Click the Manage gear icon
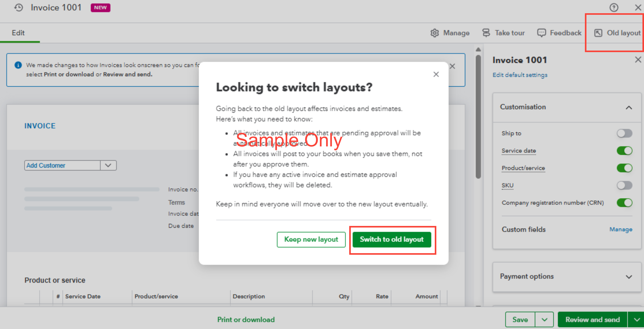Viewport: 644px width, 329px height. [435, 33]
